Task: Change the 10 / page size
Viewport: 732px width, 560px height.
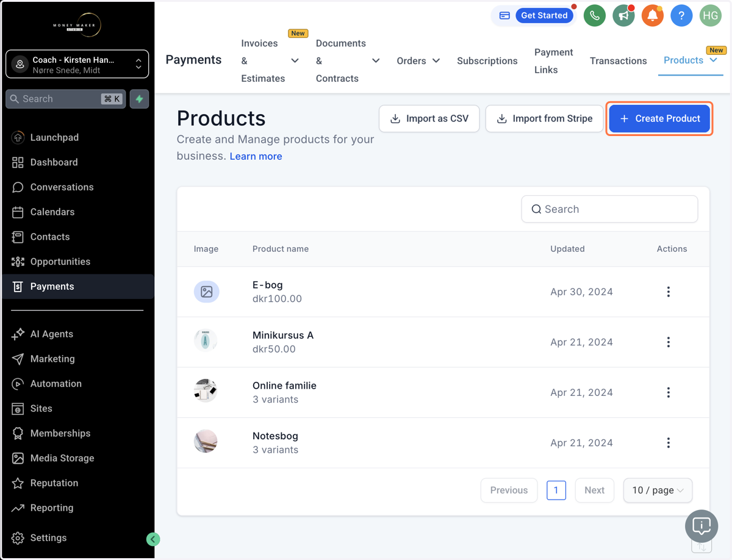Action: point(658,490)
